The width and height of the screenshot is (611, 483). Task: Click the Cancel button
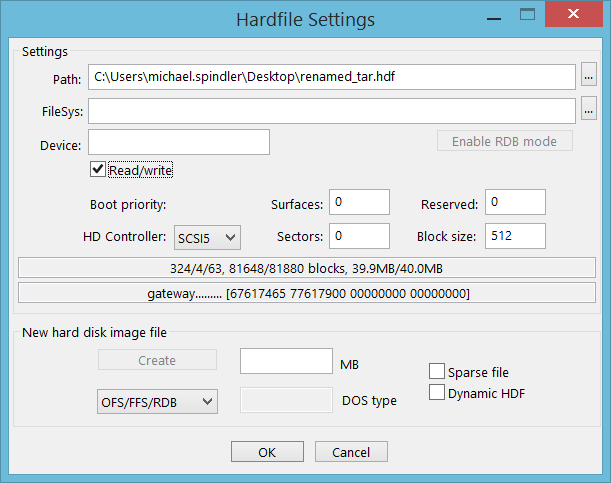click(351, 451)
